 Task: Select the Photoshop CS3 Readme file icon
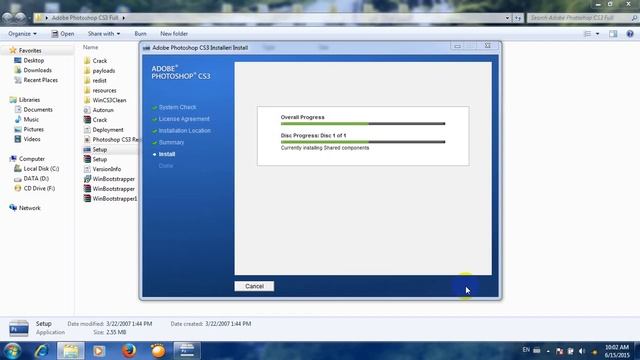click(x=87, y=140)
